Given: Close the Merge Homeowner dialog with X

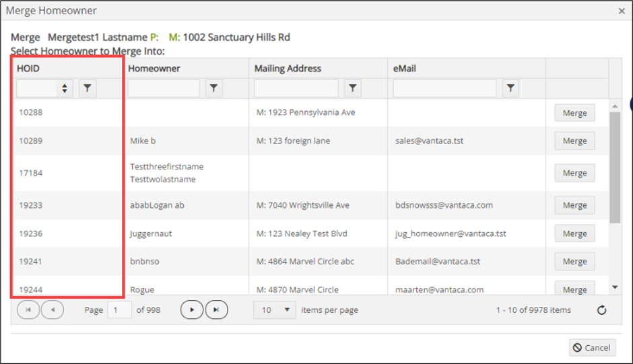Looking at the screenshot, I should click(622, 11).
